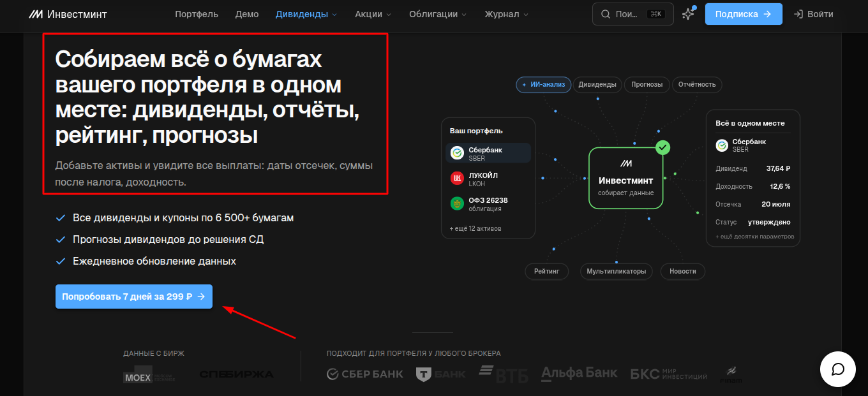Click ЛУКОЙЛ LKOH row in portfolio
Screen dimensions: 868x396
tap(488, 179)
